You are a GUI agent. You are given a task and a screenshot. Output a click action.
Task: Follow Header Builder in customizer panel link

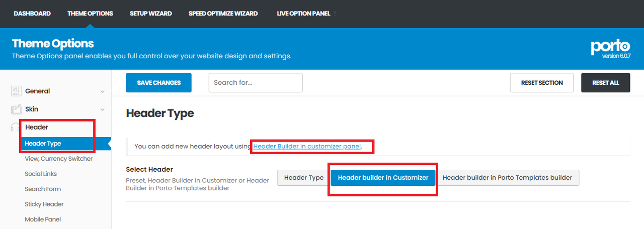[x=307, y=147]
